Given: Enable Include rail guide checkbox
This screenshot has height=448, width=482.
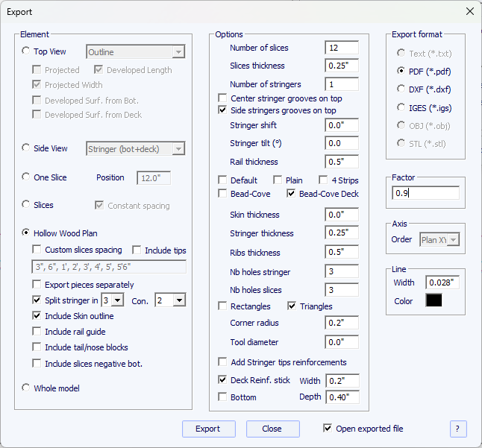Looking at the screenshot, I should (x=38, y=332).
